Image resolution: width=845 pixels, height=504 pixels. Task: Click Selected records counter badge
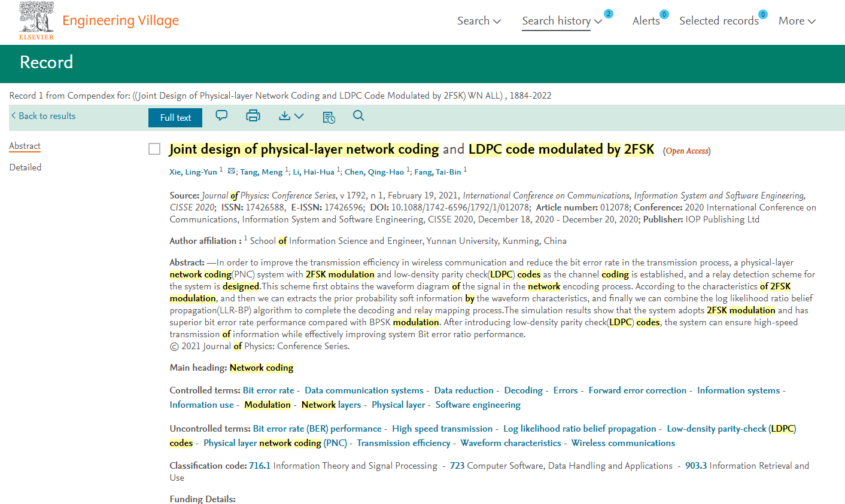763,14
